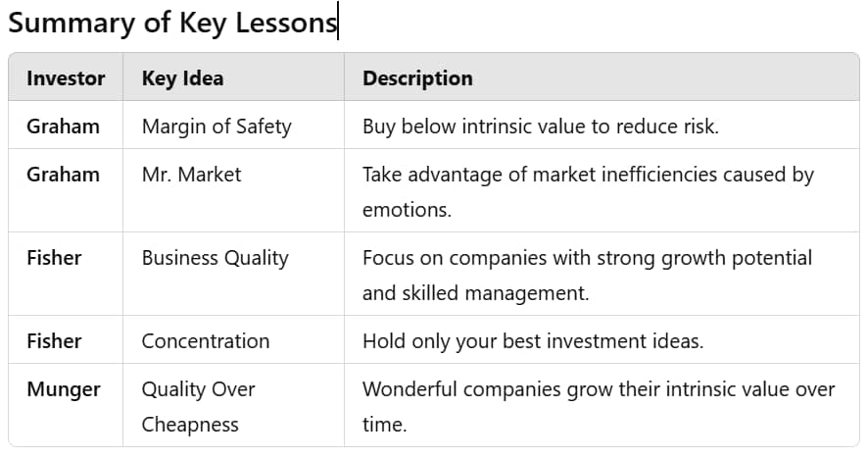Click 'Hold only your best investment ideas'
Image resolution: width=868 pixels, height=458 pixels.
[533, 341]
